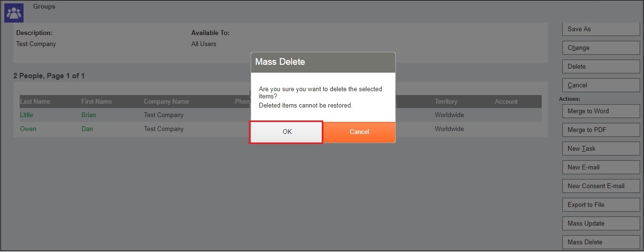This screenshot has height=252, width=644.
Task: Click the Dan first name link
Action: tap(87, 129)
